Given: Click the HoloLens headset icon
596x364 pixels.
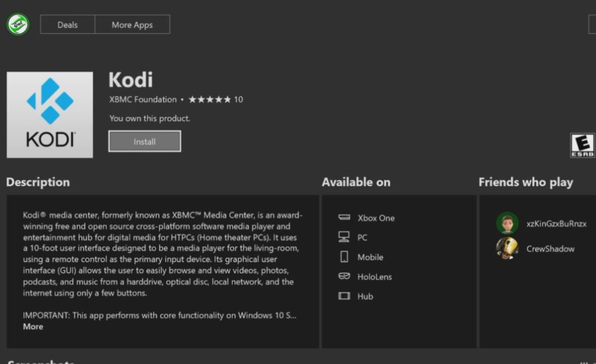Looking at the screenshot, I should [344, 276].
